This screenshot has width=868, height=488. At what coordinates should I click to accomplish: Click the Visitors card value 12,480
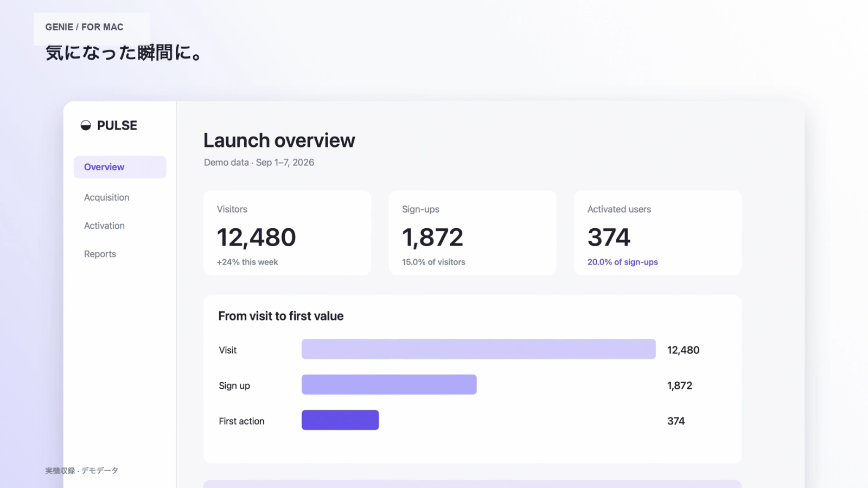point(256,237)
